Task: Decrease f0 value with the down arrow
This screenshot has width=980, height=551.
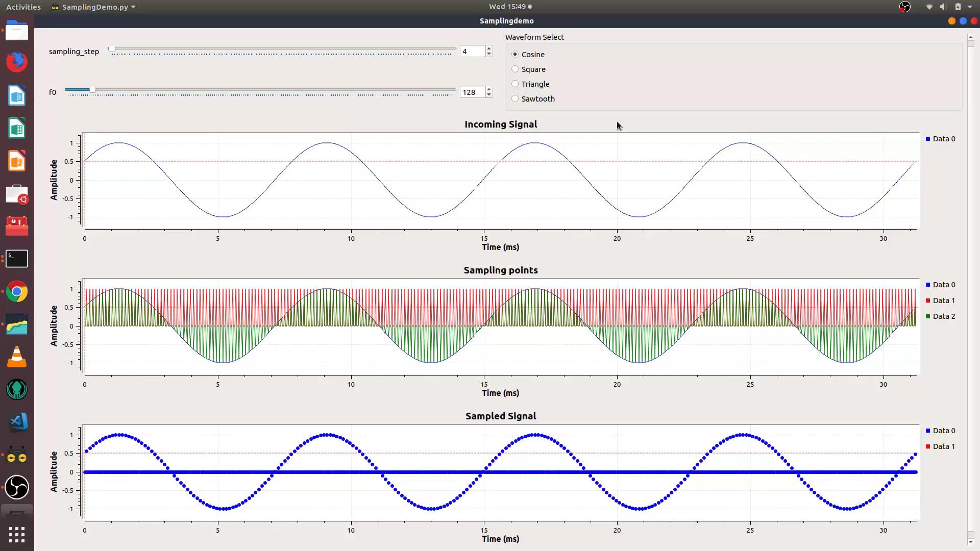Action: (489, 95)
